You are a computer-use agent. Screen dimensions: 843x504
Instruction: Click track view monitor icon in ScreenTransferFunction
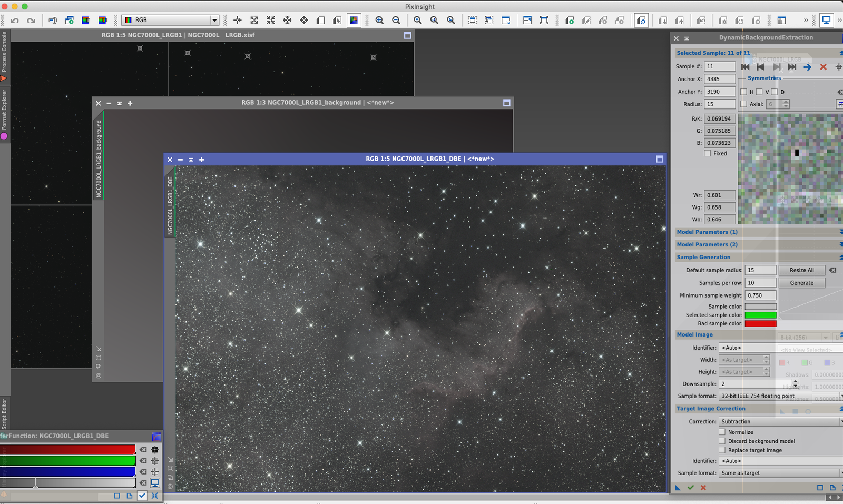(x=155, y=483)
